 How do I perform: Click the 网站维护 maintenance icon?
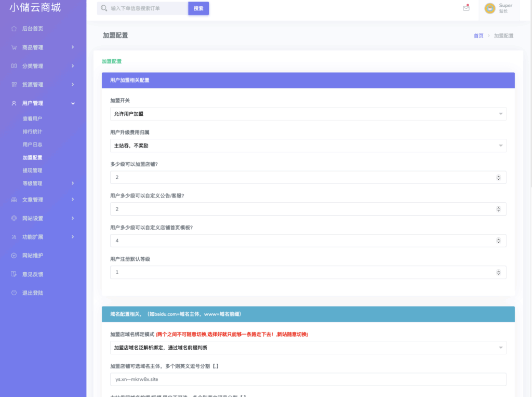pos(14,255)
